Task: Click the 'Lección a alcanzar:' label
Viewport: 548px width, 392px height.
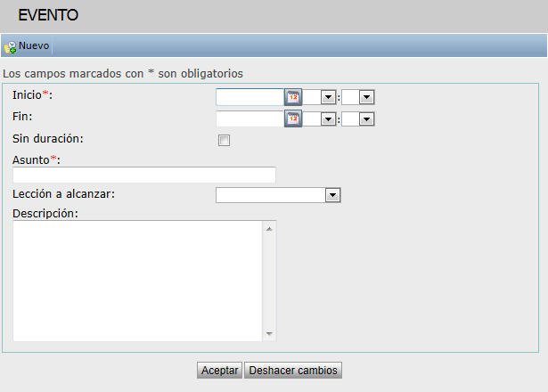Action: 63,194
